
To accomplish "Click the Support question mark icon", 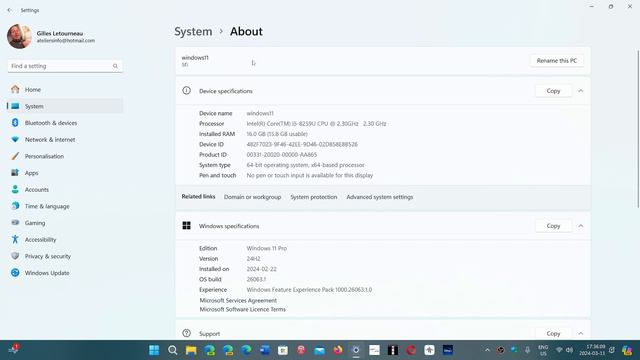I will tap(187, 333).
